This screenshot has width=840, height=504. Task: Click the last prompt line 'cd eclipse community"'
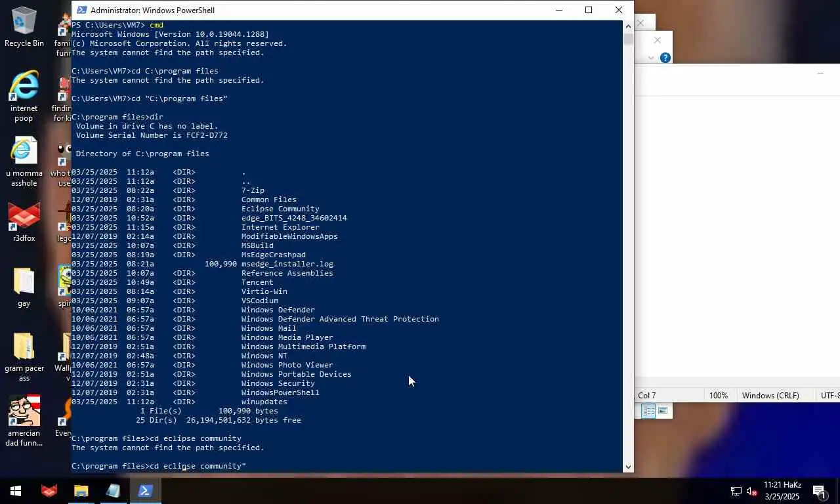(x=159, y=466)
